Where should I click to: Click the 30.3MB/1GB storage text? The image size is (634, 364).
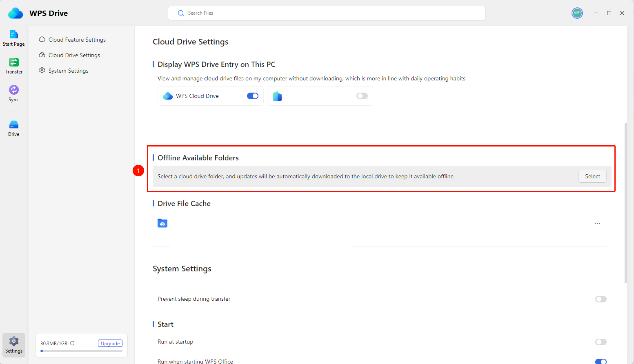pyautogui.click(x=54, y=344)
